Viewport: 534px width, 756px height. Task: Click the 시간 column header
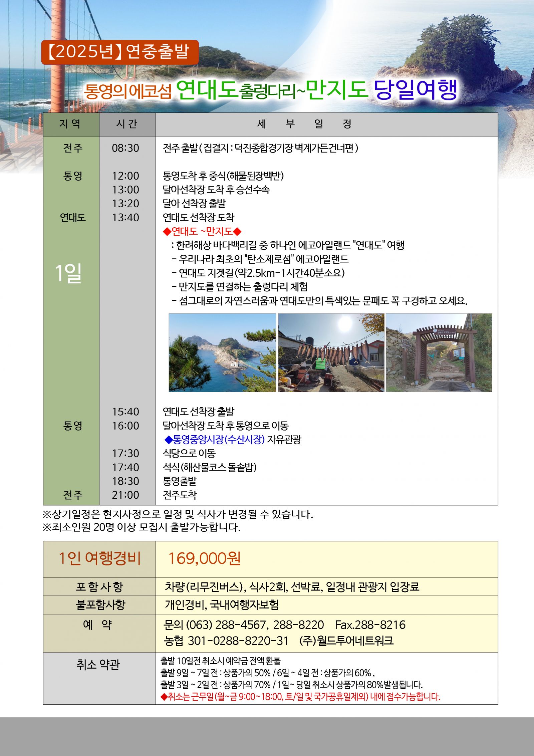point(127,124)
